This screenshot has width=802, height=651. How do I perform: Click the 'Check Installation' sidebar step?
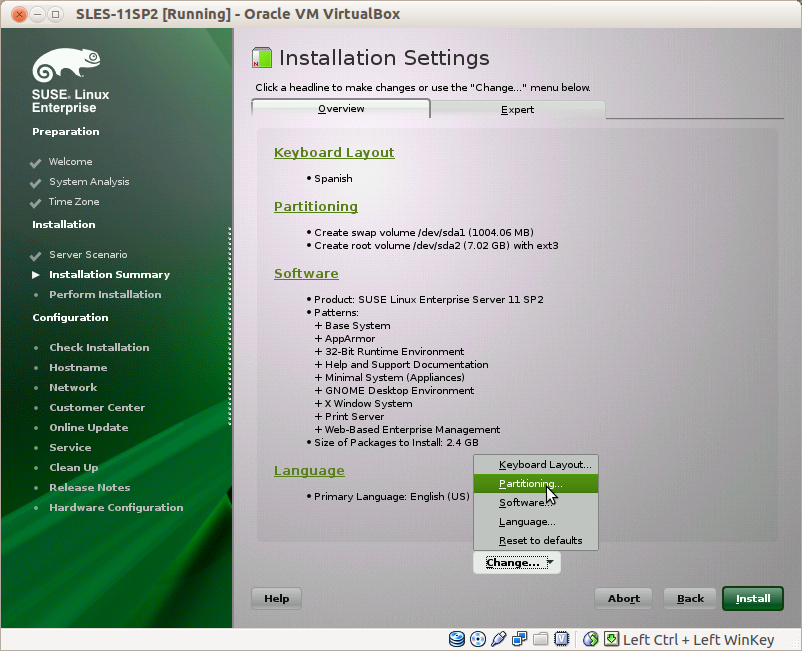pyautogui.click(x=99, y=347)
